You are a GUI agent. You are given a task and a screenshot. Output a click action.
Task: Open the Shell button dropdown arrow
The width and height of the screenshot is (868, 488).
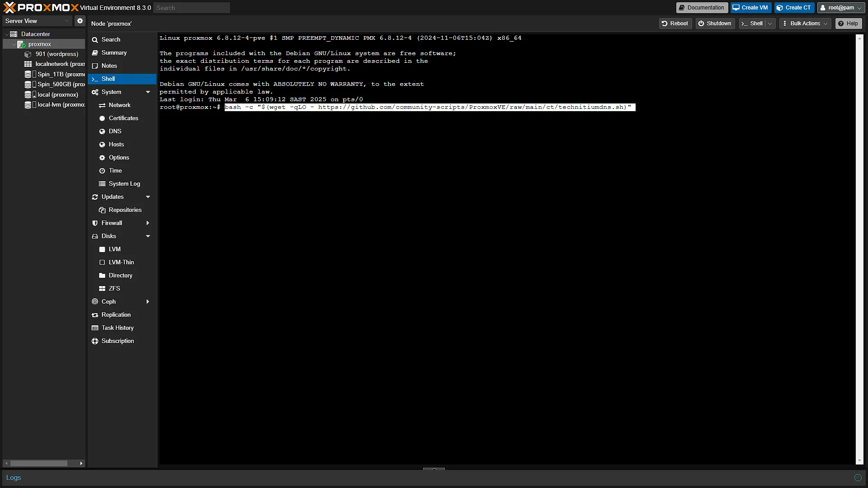coord(770,23)
